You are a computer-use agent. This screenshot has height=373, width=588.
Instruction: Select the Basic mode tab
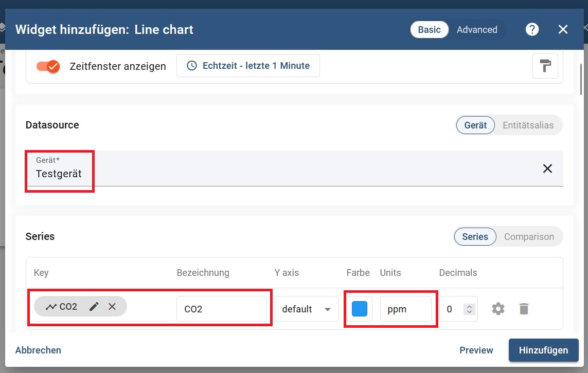click(x=429, y=29)
